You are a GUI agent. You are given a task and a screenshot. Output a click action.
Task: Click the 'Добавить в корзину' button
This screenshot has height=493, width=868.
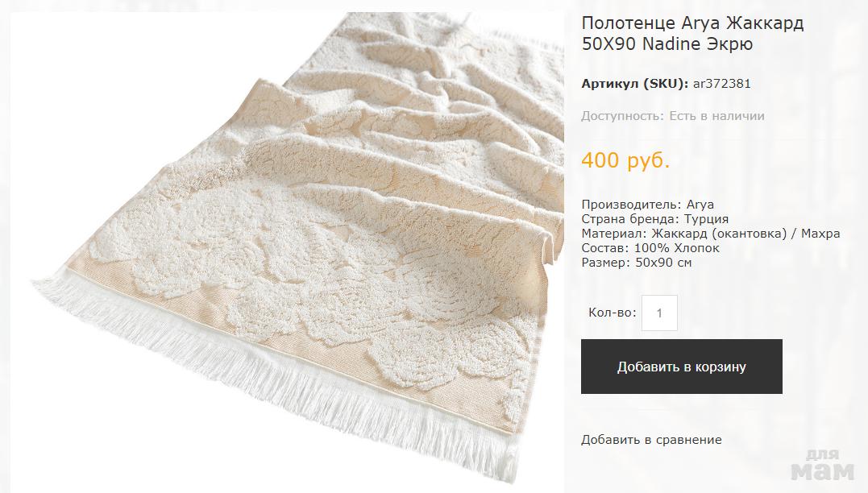[x=682, y=367]
